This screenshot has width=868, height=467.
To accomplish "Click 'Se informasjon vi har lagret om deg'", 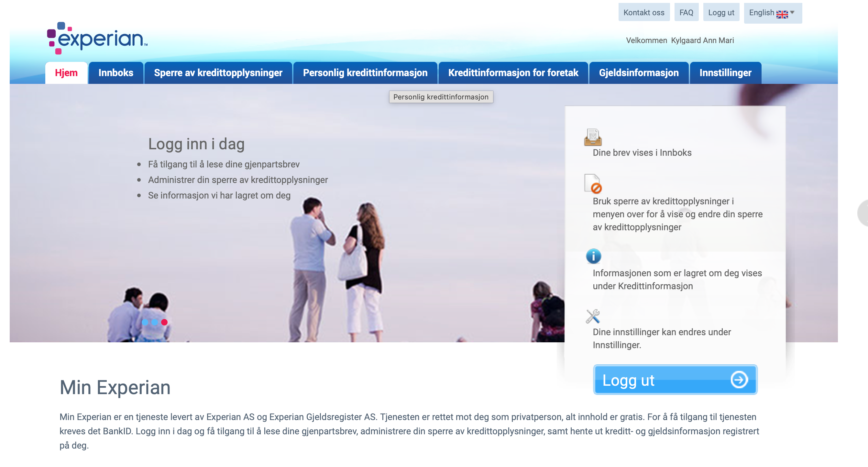I will 219,195.
